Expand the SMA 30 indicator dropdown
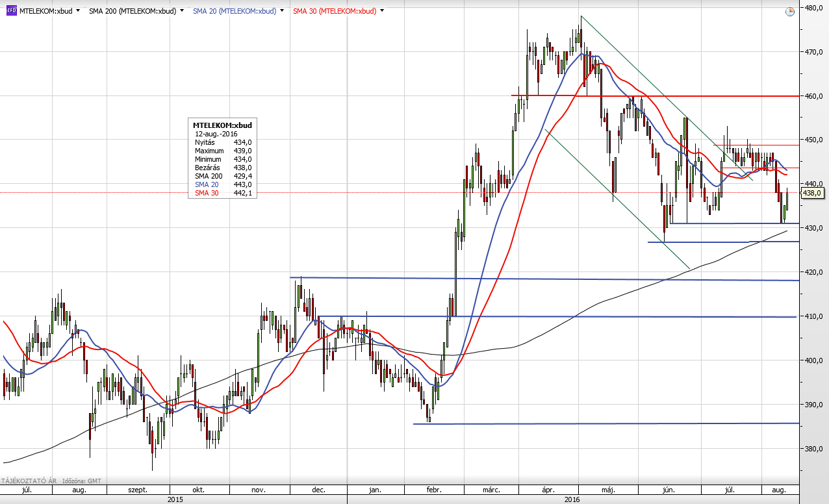Viewport: 829px width, 504px height. pos(382,11)
